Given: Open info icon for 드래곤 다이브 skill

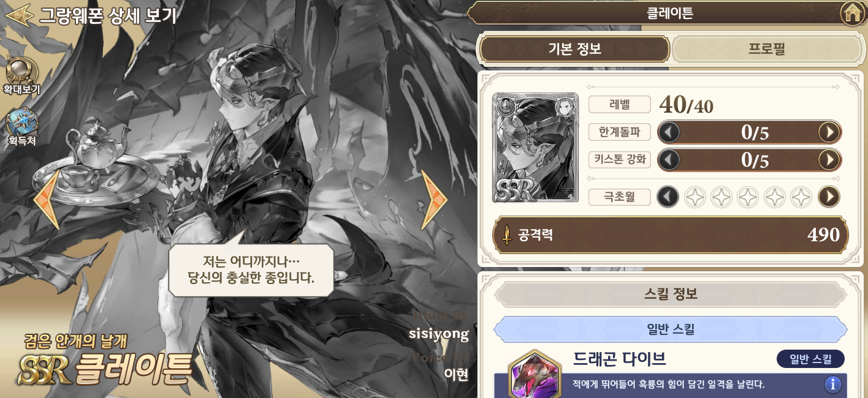Looking at the screenshot, I should [832, 385].
